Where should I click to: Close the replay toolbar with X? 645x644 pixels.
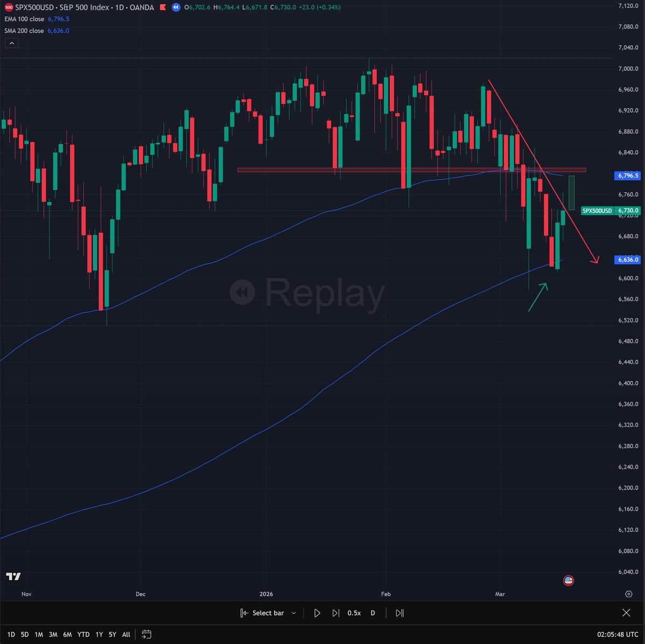[626, 613]
